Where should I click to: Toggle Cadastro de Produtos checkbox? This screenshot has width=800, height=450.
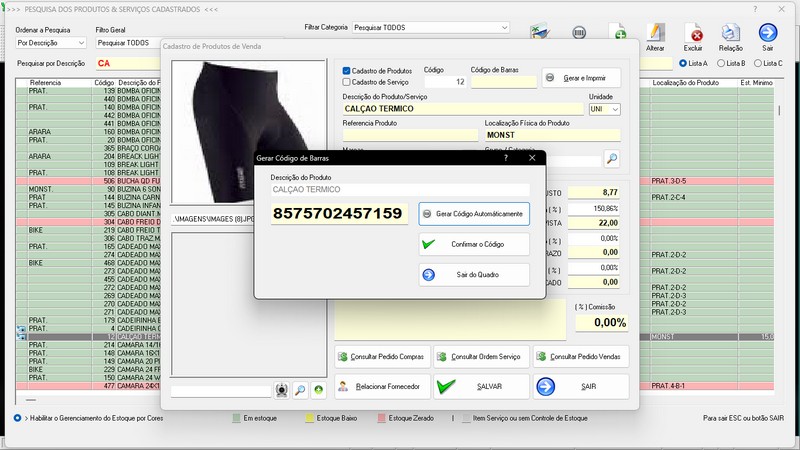tap(346, 71)
